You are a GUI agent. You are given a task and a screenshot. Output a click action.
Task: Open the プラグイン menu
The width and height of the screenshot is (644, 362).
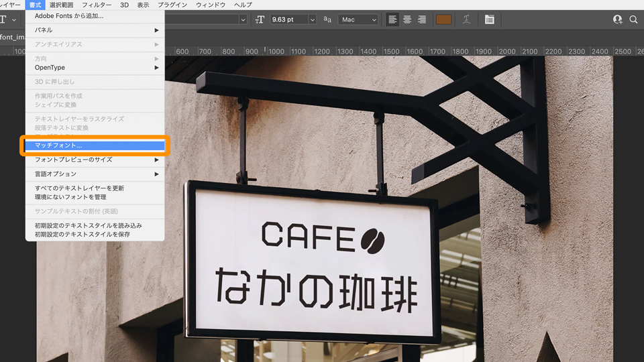172,5
